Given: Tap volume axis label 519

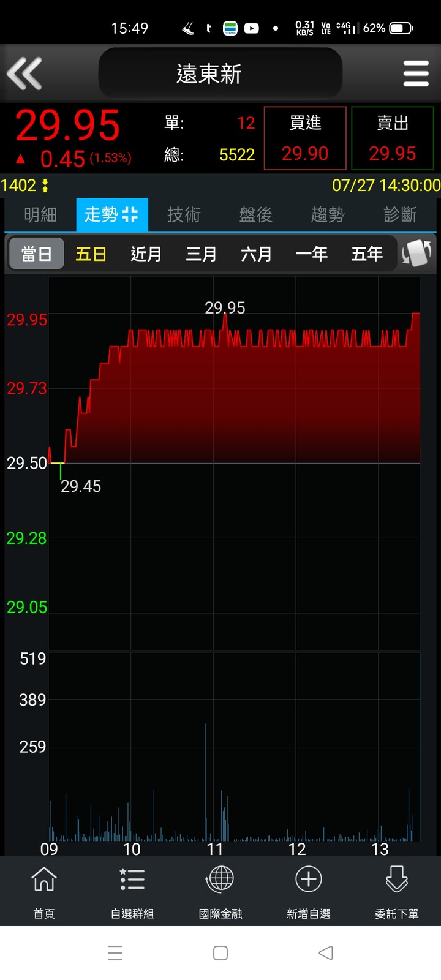Looking at the screenshot, I should 32,659.
